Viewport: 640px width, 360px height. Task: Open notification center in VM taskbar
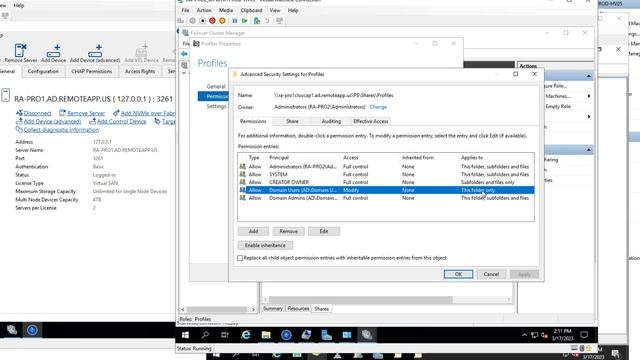584,335
